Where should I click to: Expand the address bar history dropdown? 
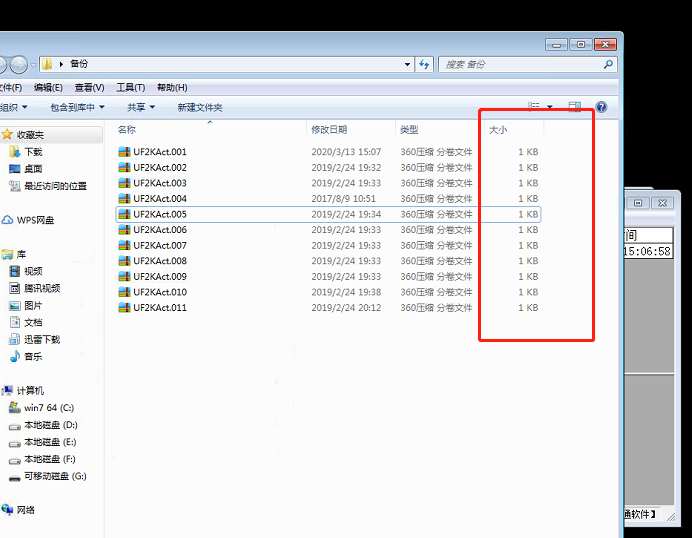pos(407,64)
